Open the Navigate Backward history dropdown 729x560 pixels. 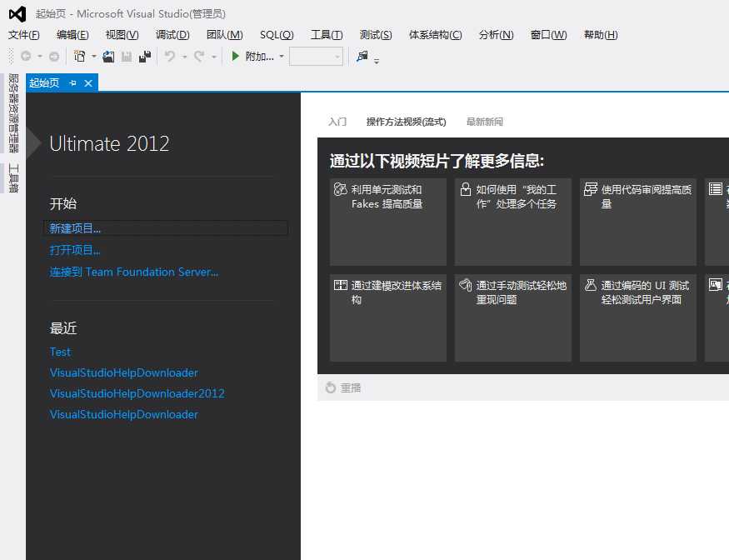click(x=40, y=57)
